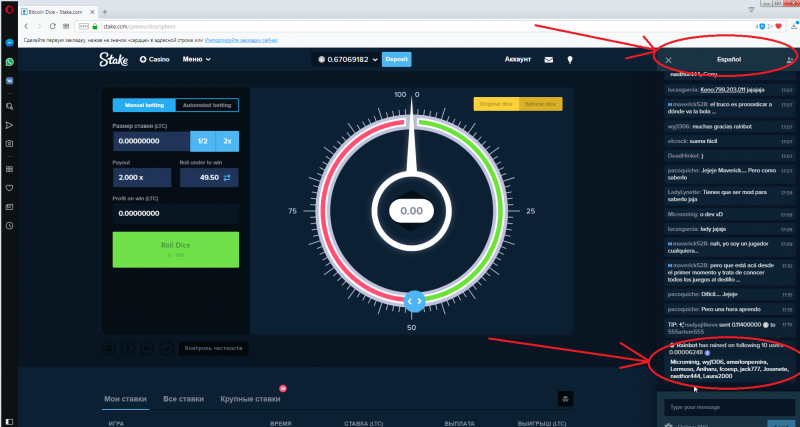
Task: Close the Bitcoin Dice tab
Action: (x=93, y=11)
